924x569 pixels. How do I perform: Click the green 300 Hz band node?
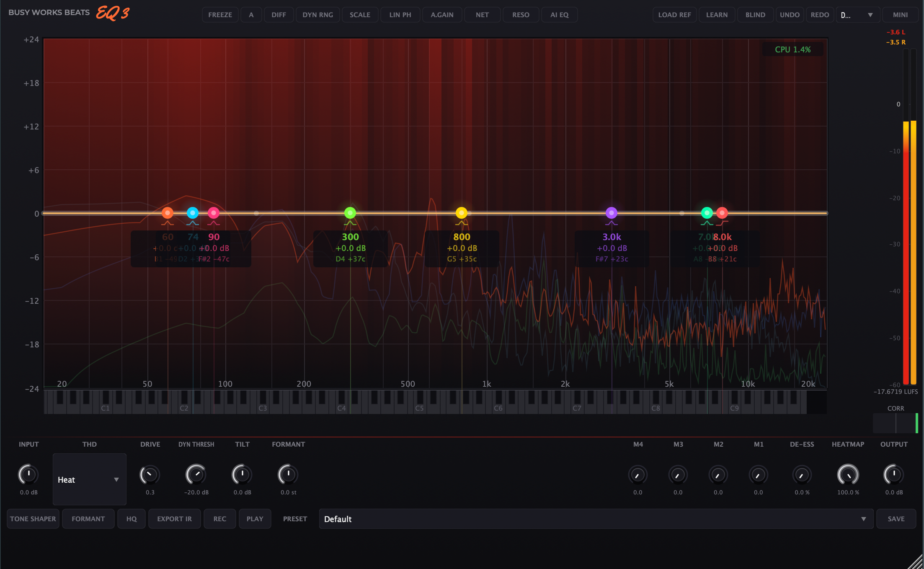click(350, 213)
